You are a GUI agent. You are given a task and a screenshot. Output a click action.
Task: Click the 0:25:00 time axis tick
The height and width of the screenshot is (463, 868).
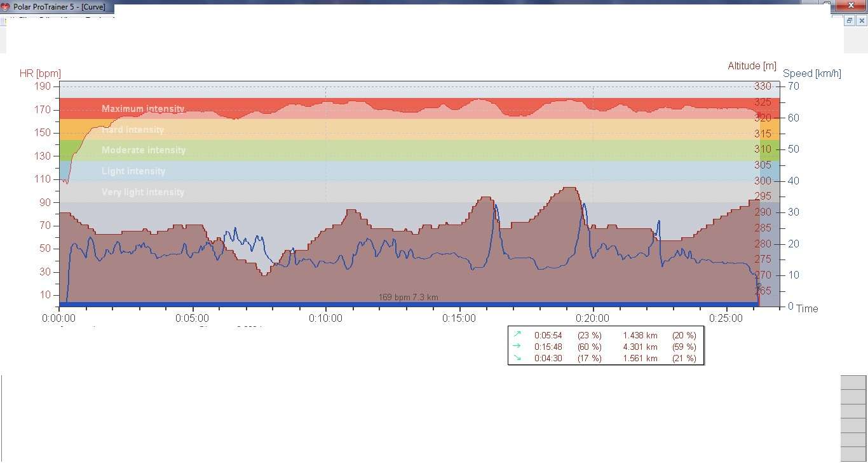726,318
